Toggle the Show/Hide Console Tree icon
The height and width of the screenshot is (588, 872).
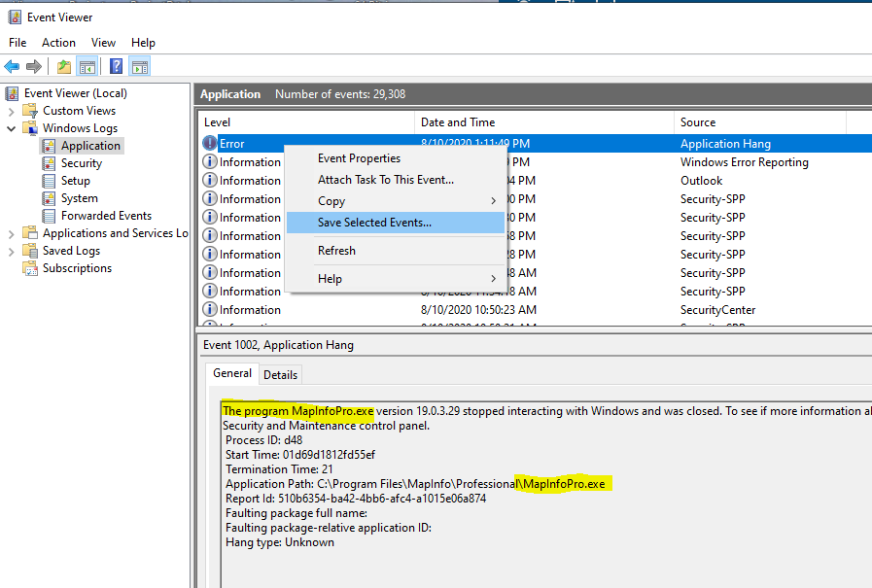coord(87,67)
